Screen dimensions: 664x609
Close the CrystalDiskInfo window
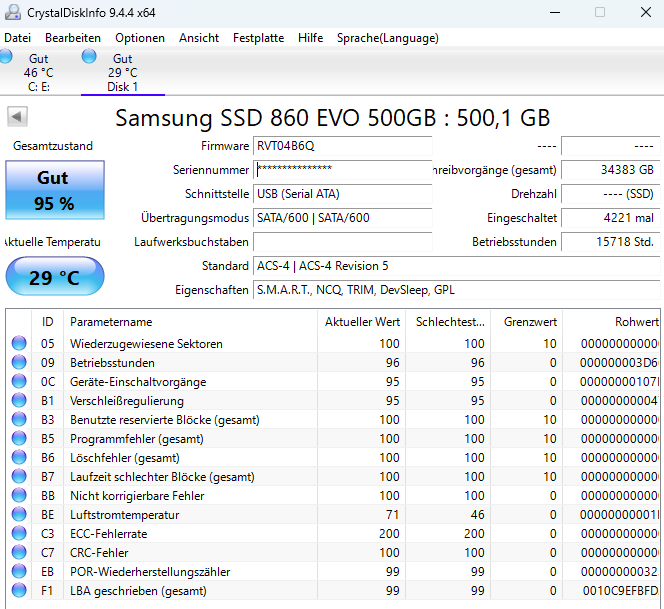[x=646, y=12]
